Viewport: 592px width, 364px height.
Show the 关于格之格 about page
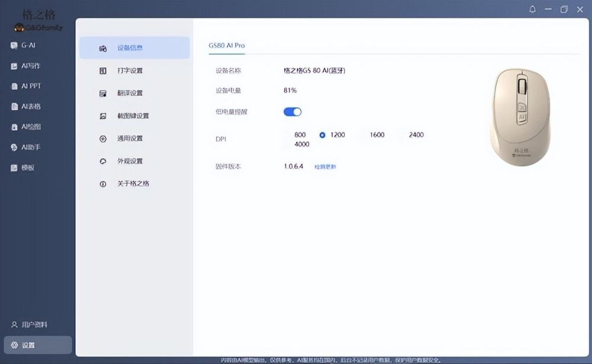(x=134, y=184)
